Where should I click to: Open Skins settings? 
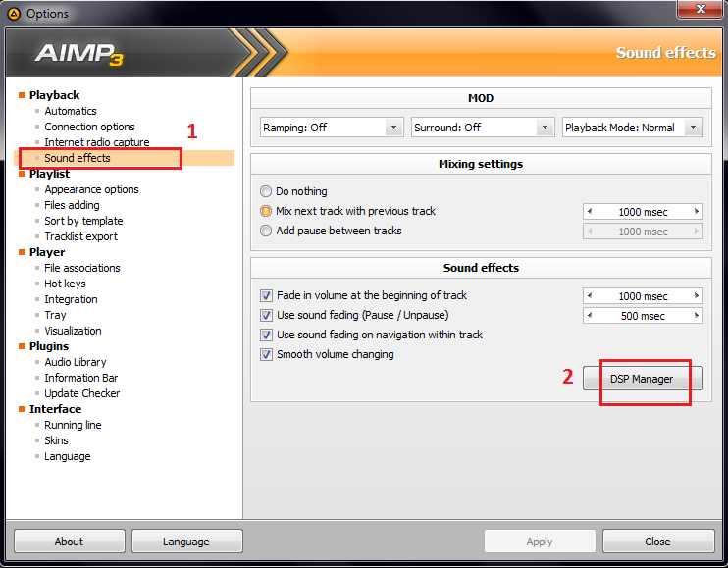coord(56,440)
